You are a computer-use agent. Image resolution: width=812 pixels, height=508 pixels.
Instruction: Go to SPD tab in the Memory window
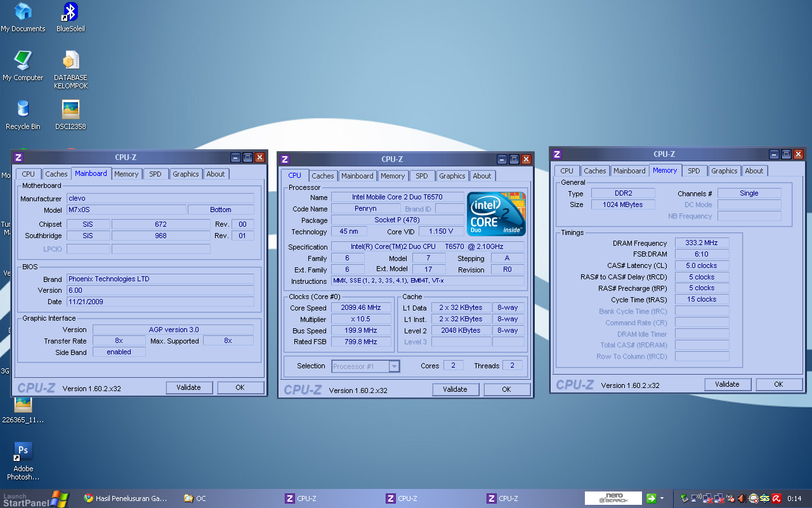694,171
